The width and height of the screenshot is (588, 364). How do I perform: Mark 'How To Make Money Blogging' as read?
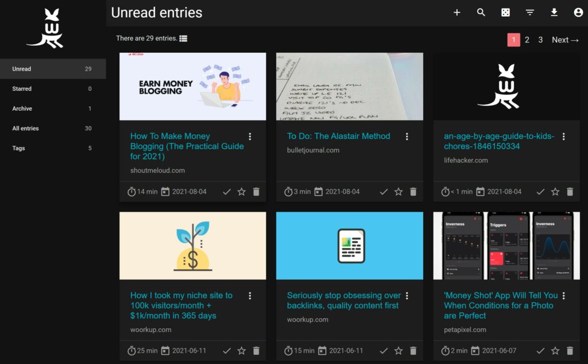coord(226,191)
